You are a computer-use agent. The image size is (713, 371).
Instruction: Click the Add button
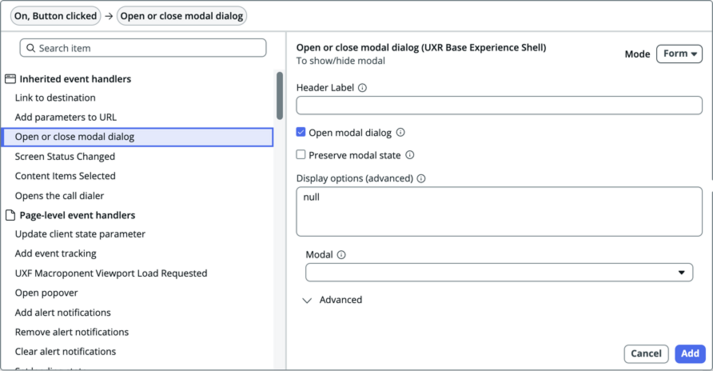coord(690,354)
